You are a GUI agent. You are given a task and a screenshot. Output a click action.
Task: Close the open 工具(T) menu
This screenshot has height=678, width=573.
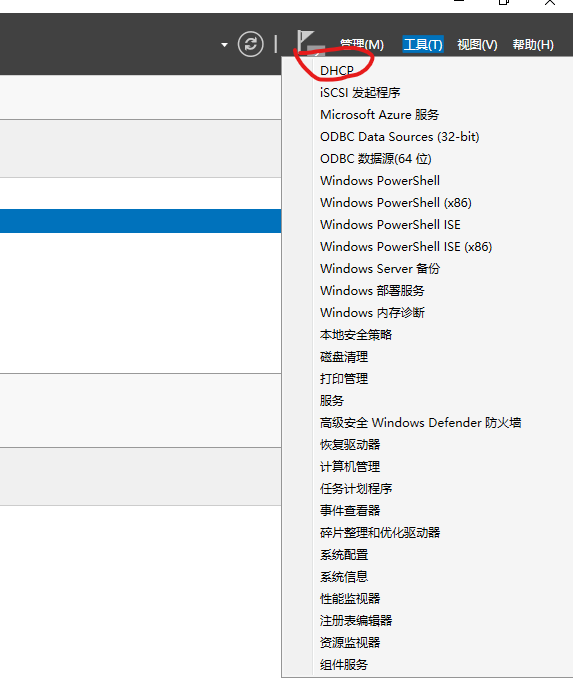[423, 45]
